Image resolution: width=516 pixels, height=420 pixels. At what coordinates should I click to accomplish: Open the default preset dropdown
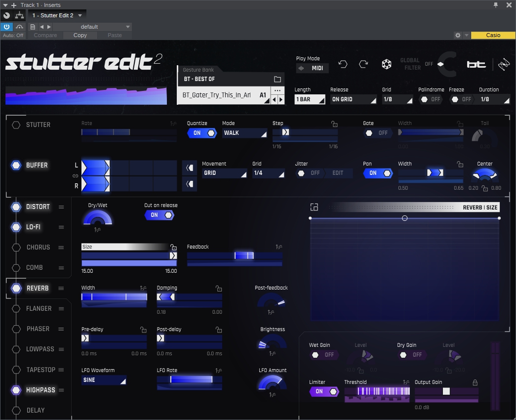tap(92, 27)
